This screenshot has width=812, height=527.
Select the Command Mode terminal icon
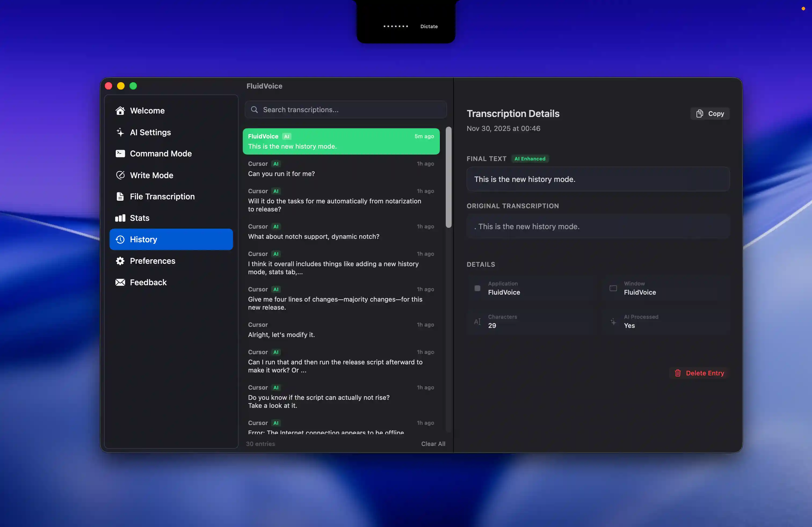tap(120, 153)
